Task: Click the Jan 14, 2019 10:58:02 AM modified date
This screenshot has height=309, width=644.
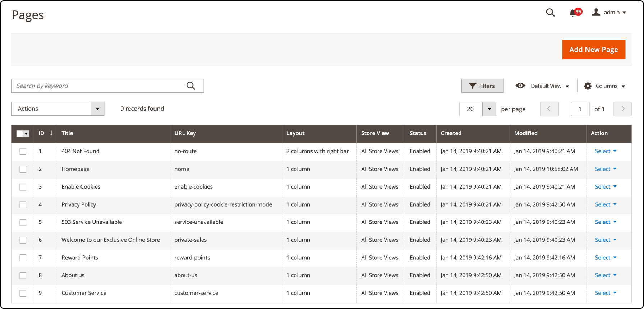Action: (x=546, y=169)
